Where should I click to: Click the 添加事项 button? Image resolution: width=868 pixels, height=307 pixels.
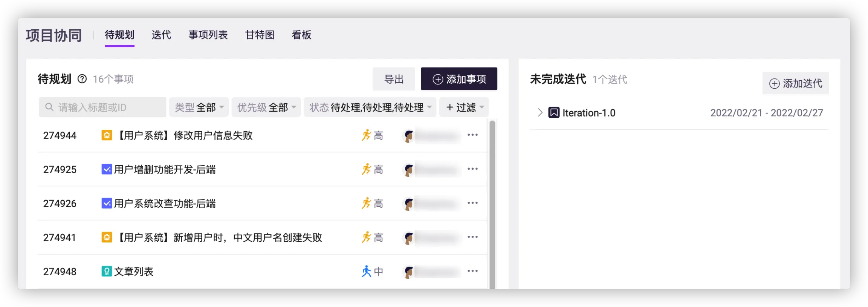coord(459,79)
